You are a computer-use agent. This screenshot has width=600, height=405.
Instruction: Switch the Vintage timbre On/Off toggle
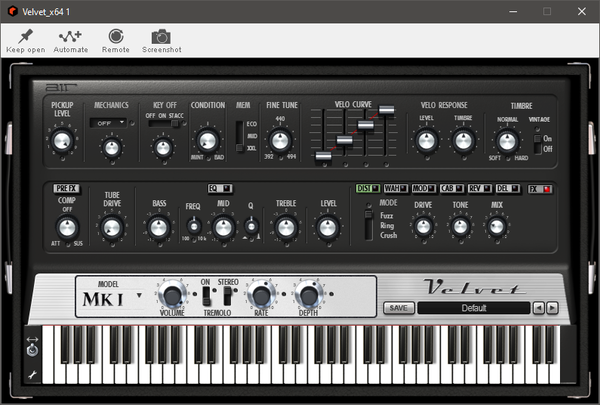[x=538, y=144]
